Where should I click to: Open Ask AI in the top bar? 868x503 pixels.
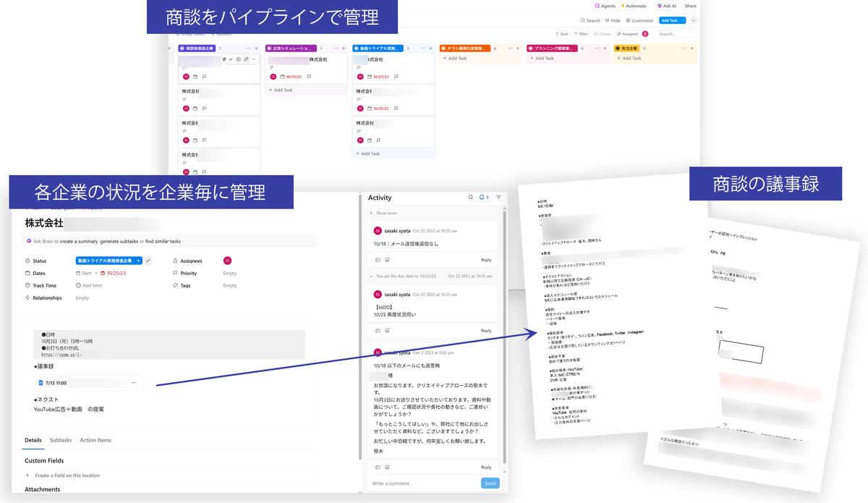tap(665, 6)
